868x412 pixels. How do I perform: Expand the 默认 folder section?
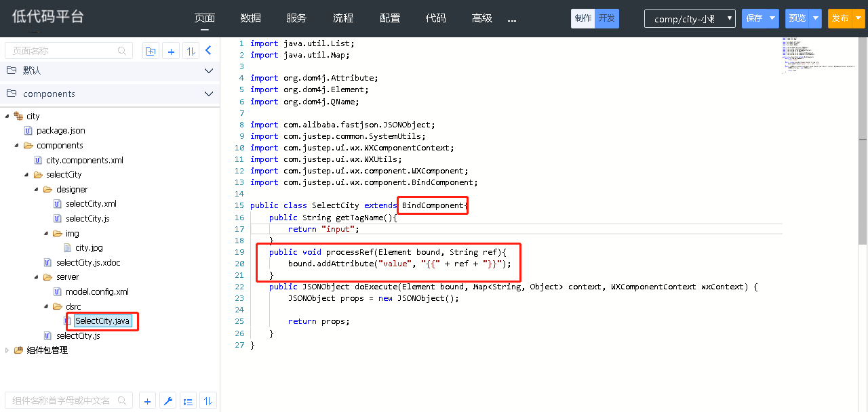tap(208, 70)
